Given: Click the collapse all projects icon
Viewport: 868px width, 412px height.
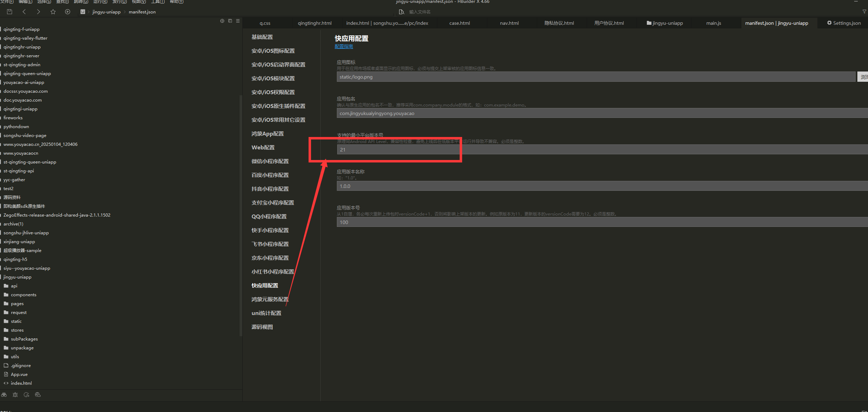Looking at the screenshot, I should point(230,21).
